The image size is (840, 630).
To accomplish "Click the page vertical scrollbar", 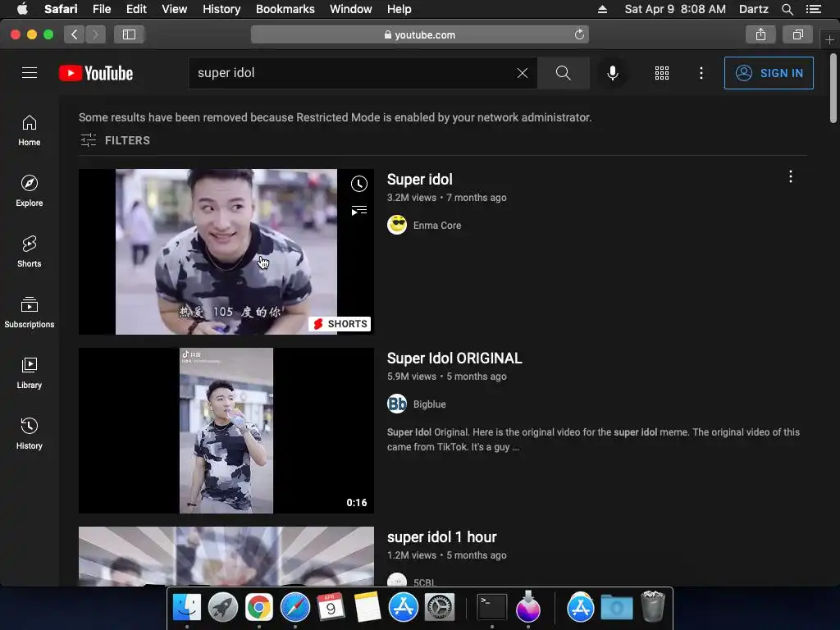I will point(833,89).
